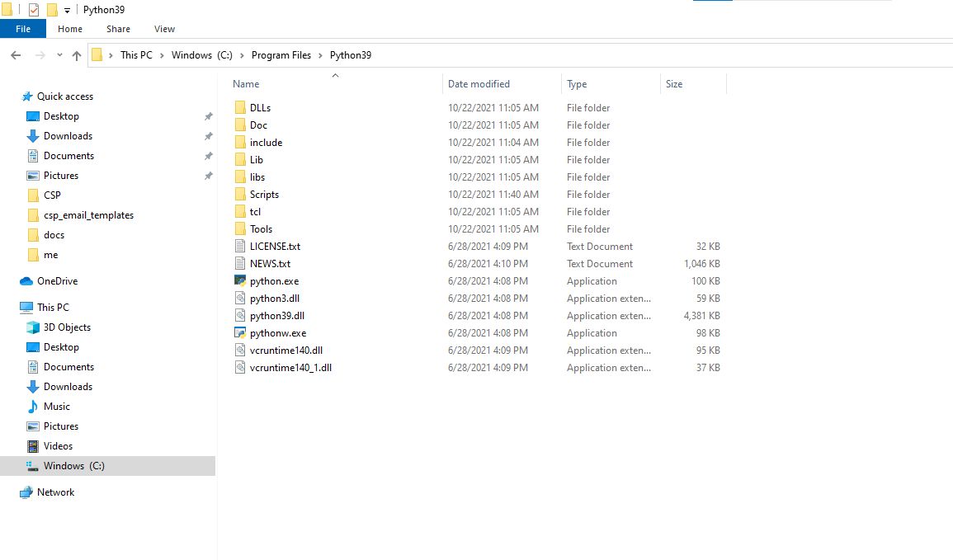Sort by Type column header
This screenshot has height=560, width=953.
pyautogui.click(x=577, y=84)
